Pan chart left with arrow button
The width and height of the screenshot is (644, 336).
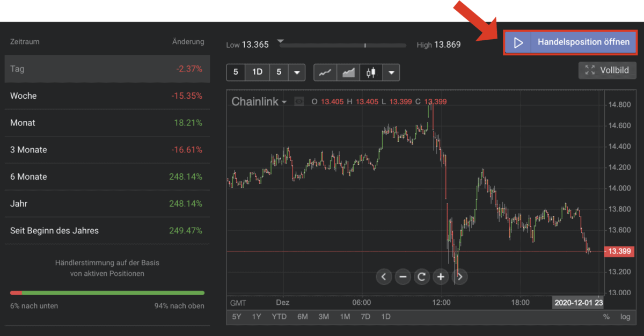(x=384, y=277)
